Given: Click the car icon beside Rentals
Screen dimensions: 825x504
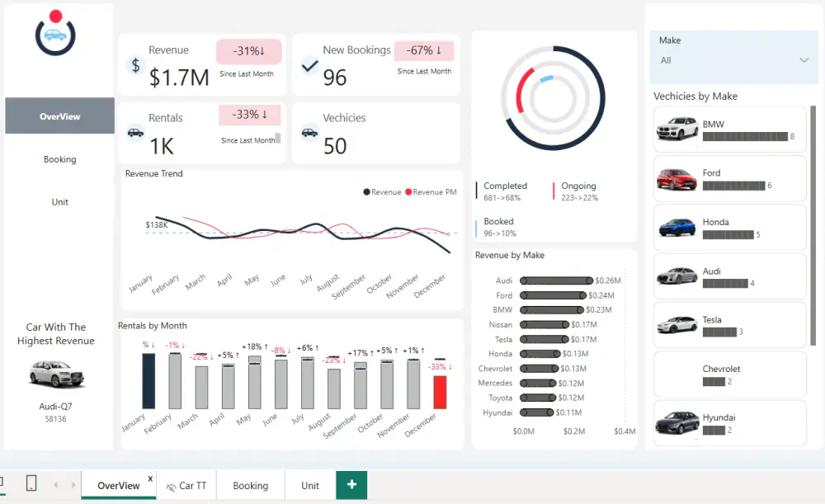Looking at the screenshot, I should (135, 133).
